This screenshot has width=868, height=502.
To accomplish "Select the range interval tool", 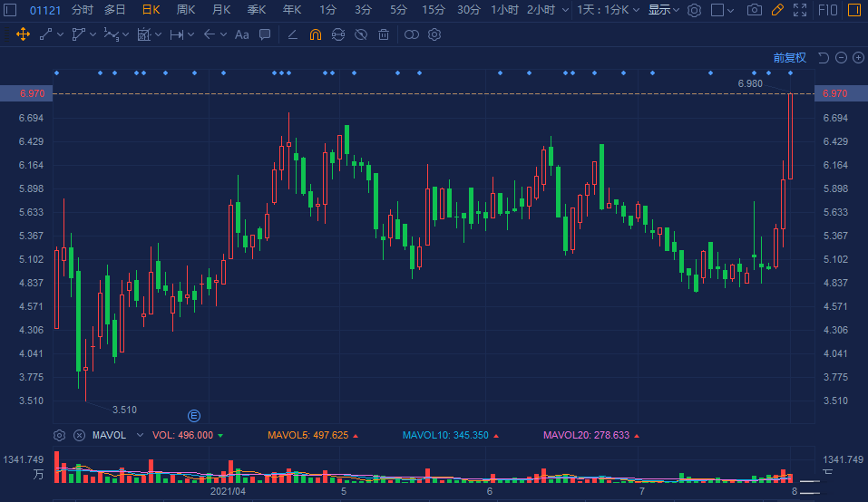I will (177, 34).
